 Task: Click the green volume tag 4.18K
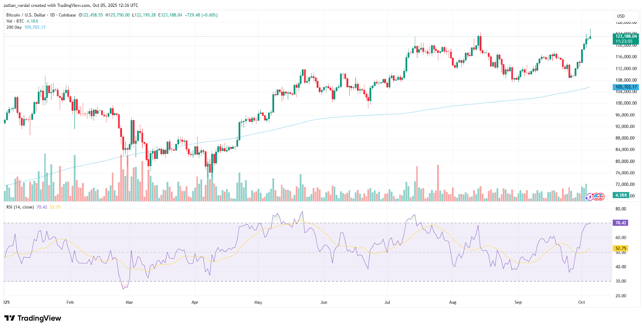coord(621,195)
